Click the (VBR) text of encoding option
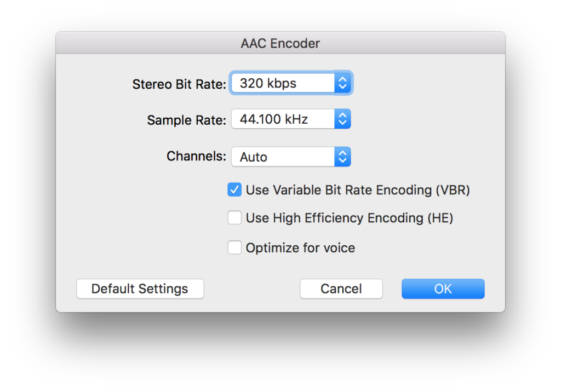The height and width of the screenshot is (392, 561). [453, 190]
